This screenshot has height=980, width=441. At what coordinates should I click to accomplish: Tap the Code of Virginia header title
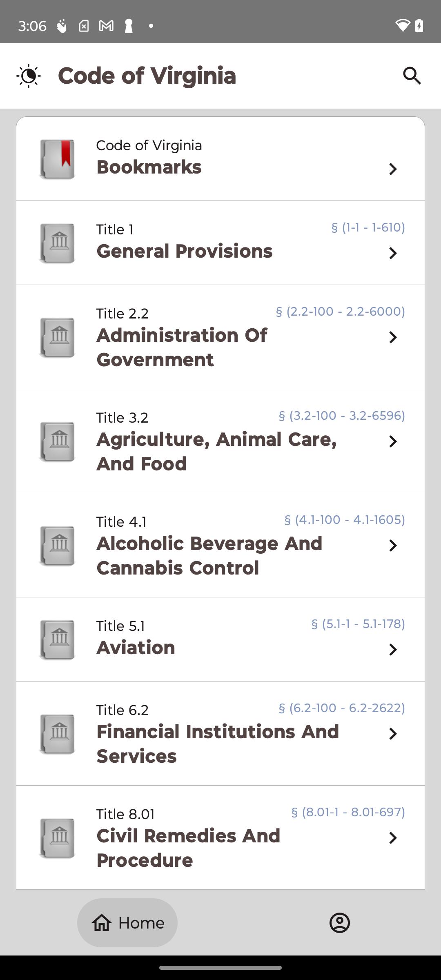[147, 76]
